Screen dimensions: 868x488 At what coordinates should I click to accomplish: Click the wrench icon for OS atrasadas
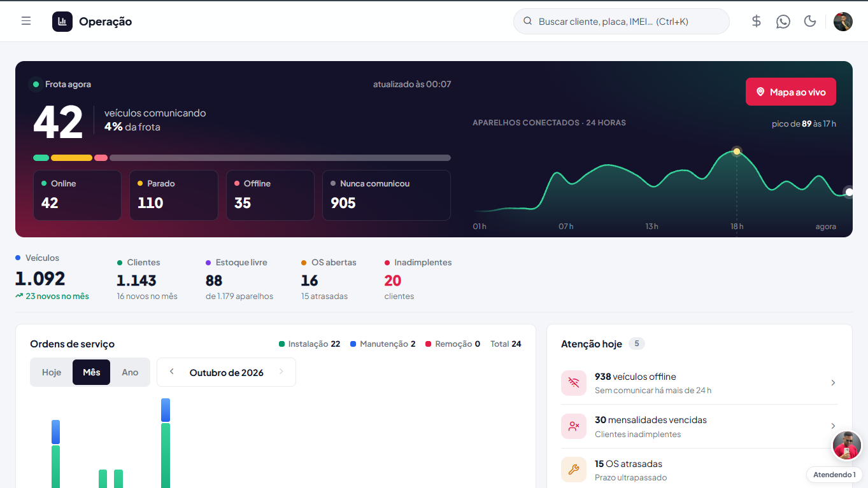tap(574, 470)
